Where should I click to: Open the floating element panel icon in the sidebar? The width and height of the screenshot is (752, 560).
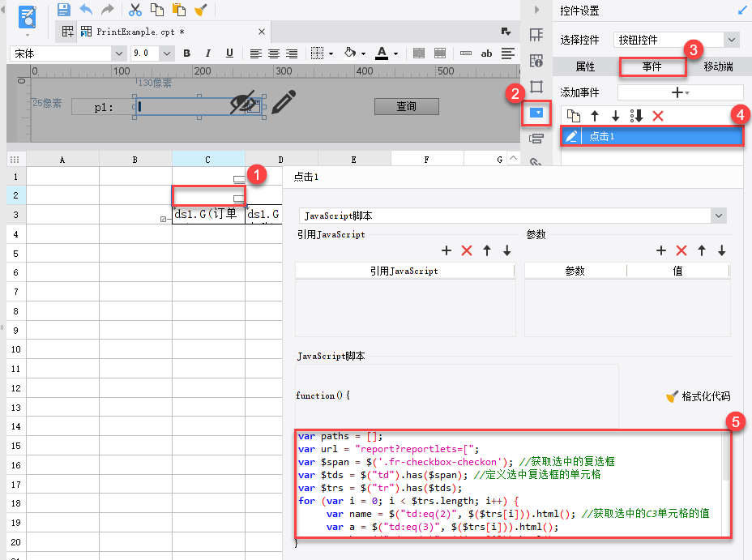(536, 87)
